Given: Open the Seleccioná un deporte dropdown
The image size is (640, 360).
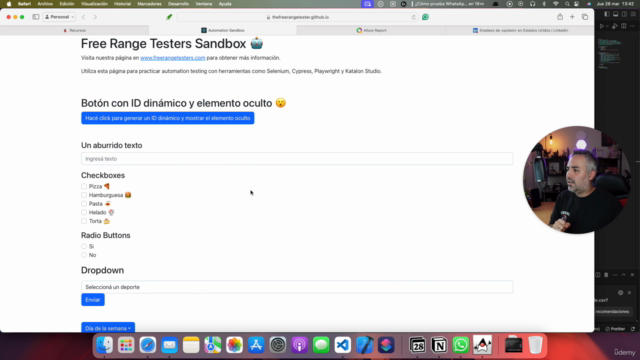Looking at the screenshot, I should (297, 287).
